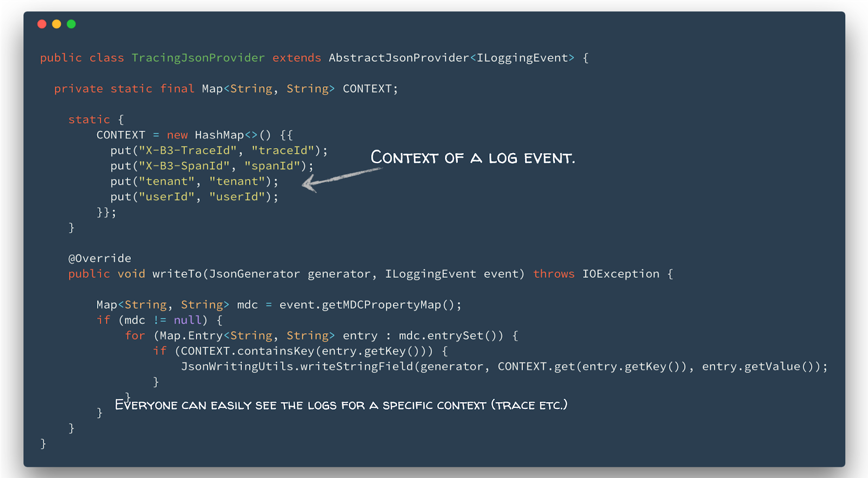
Task: Click the "X-B3-SpanId" string literal
Action: click(184, 166)
